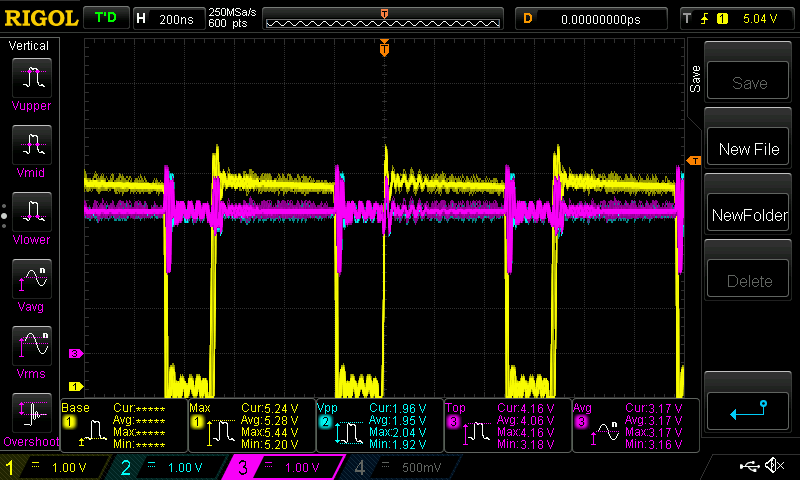Click the Top measurement waveform icon
The image size is (800, 480).
point(478,432)
